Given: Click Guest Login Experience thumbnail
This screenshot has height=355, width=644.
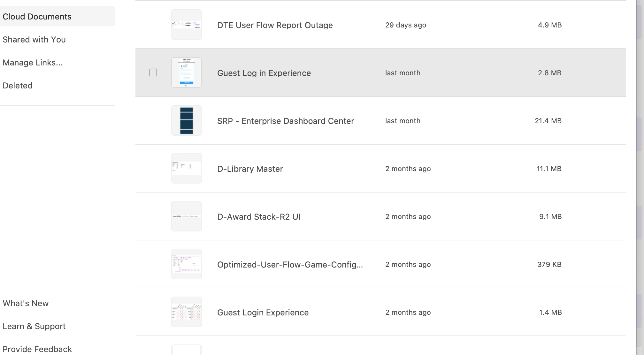Looking at the screenshot, I should (186, 312).
